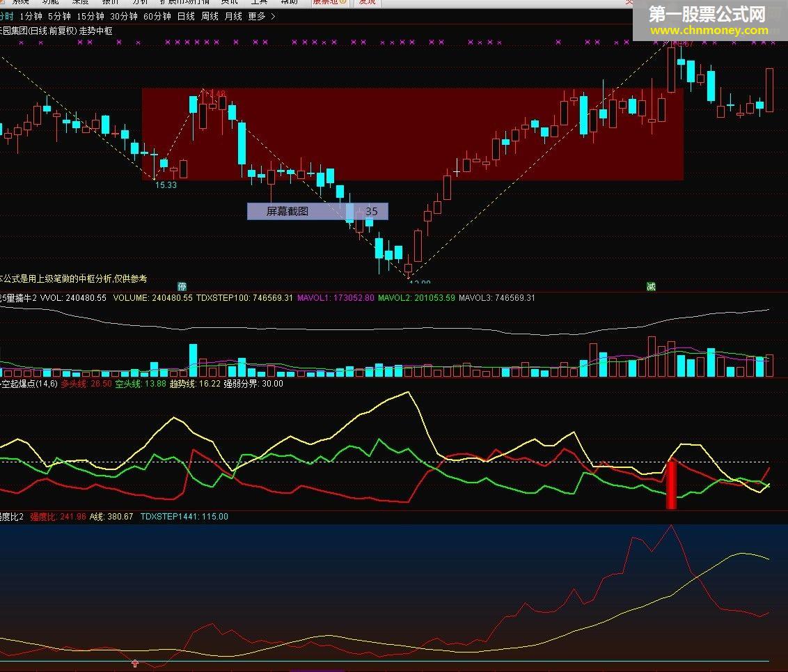Click the 多头线: 26.50 label

point(86,384)
